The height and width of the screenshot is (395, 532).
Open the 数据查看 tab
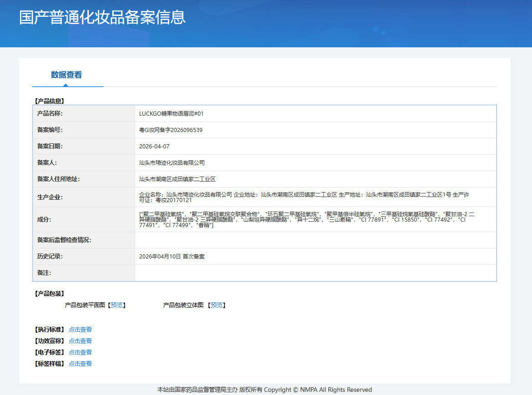66,75
